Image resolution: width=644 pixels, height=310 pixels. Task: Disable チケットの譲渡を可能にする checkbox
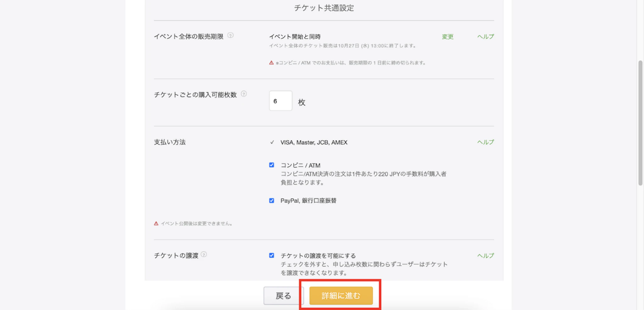(x=272, y=255)
